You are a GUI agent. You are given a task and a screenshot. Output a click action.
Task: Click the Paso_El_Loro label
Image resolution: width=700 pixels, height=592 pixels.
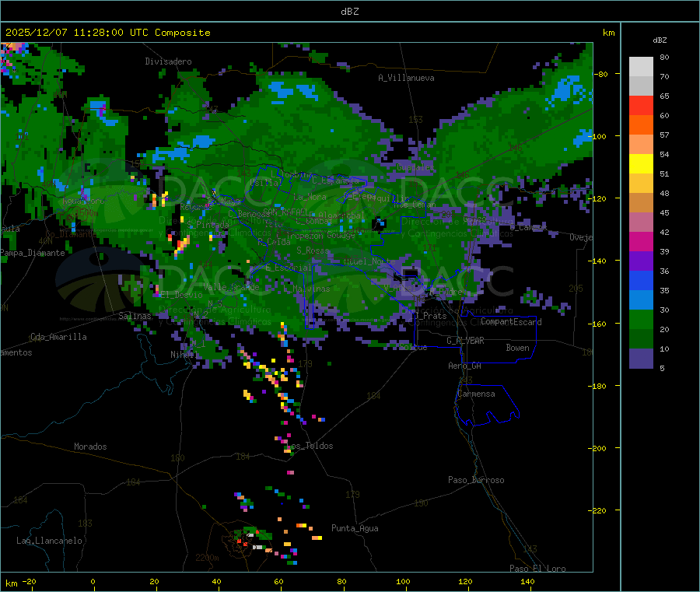pyautogui.click(x=537, y=569)
